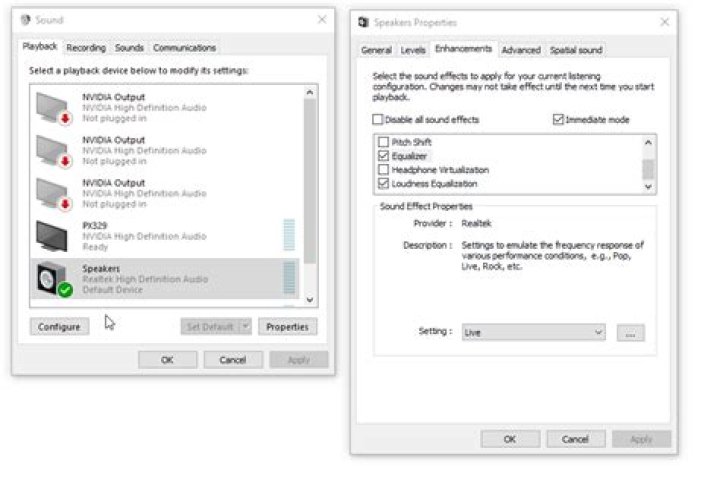Click 'Default Device' status text
This screenshot has width=720, height=504.
pos(112,290)
